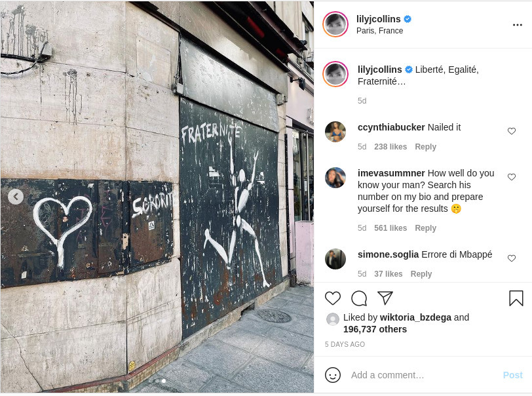Like imevasummner's comment
The width and height of the screenshot is (532, 396).
click(x=512, y=177)
